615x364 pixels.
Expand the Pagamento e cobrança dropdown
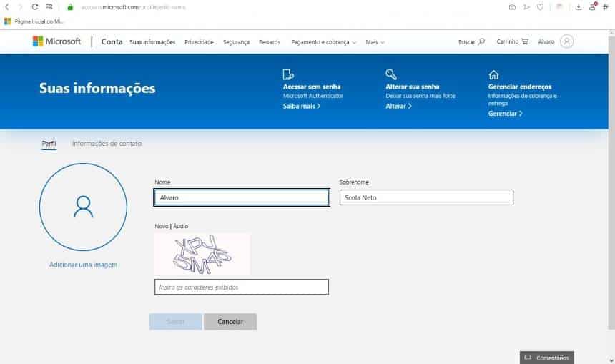323,42
